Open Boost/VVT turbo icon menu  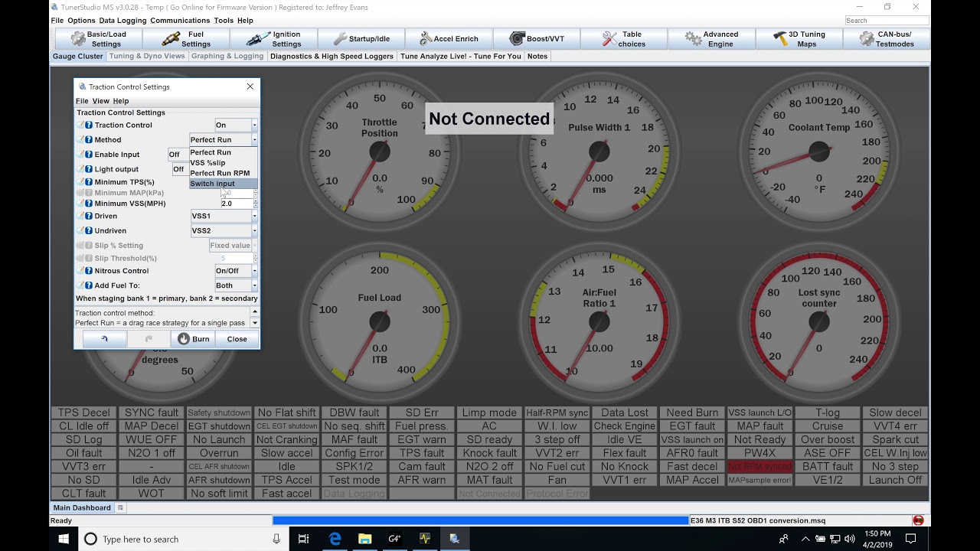click(x=536, y=39)
